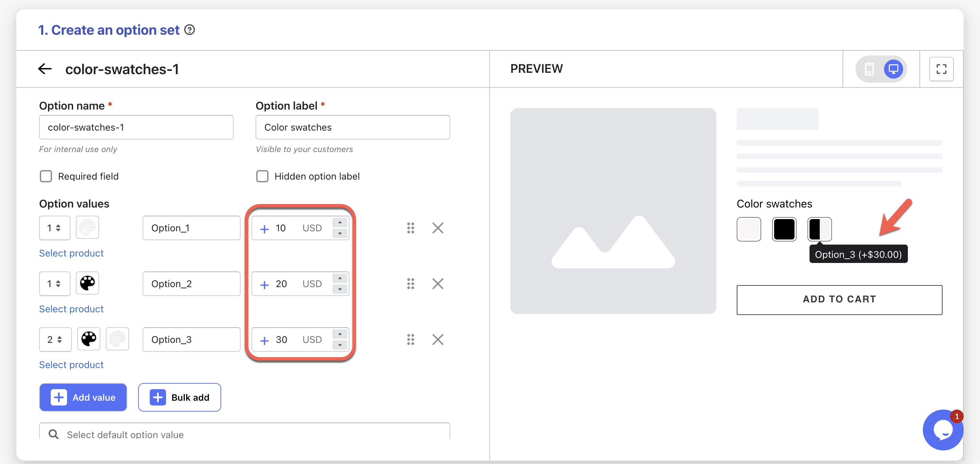Decrease Option_3 price with down stepper

340,345
